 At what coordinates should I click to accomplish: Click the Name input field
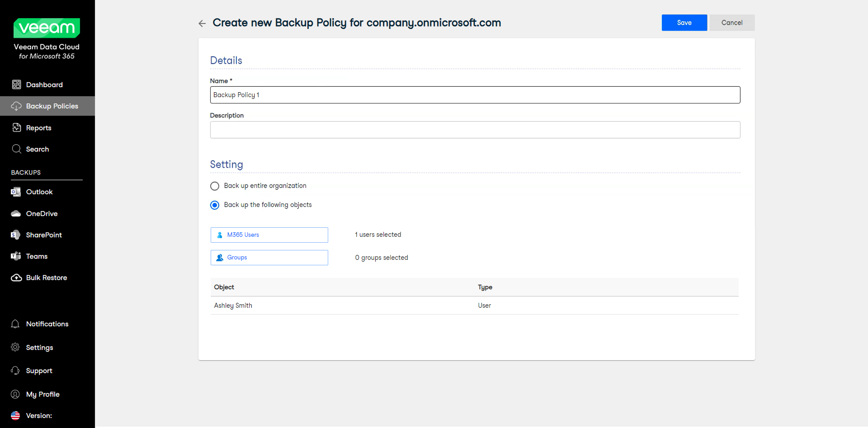coord(475,95)
